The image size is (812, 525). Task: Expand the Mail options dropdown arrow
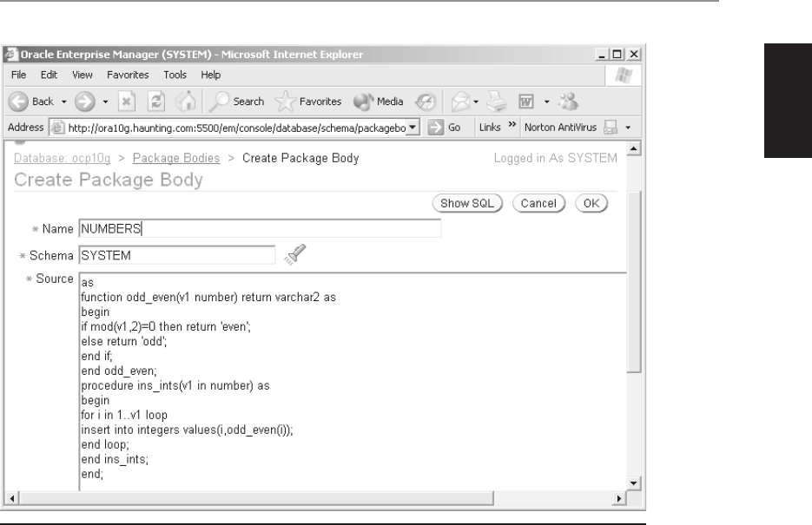click(476, 102)
